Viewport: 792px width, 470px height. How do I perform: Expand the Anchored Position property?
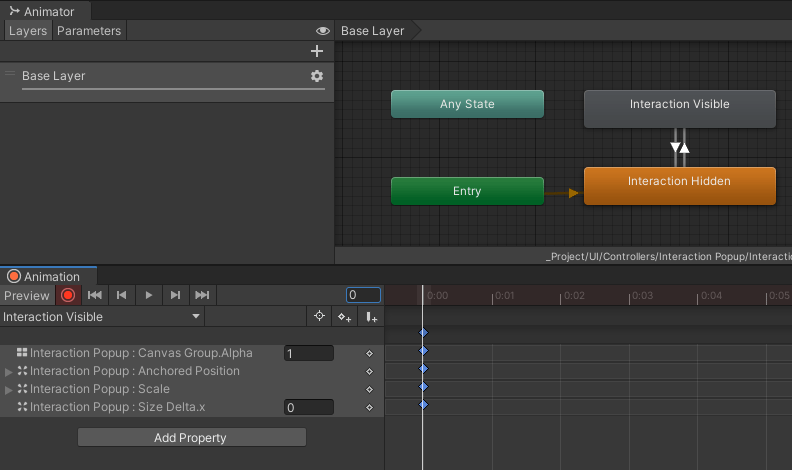9,371
